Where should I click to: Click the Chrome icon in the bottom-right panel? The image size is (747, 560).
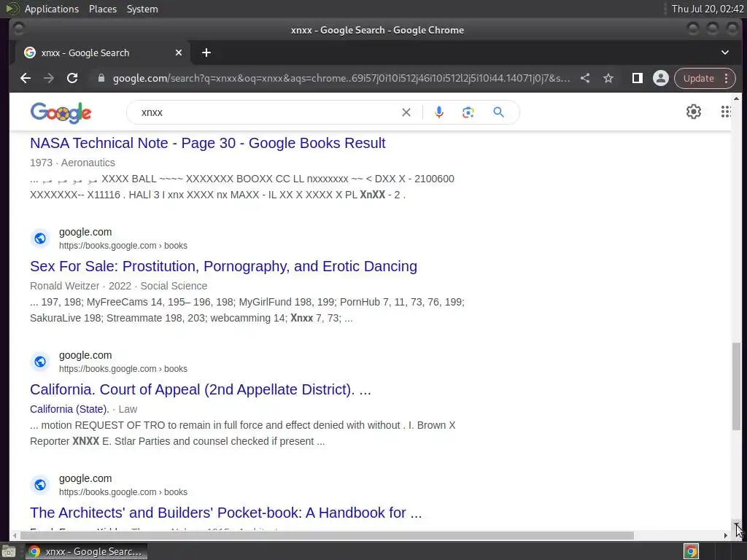(691, 551)
